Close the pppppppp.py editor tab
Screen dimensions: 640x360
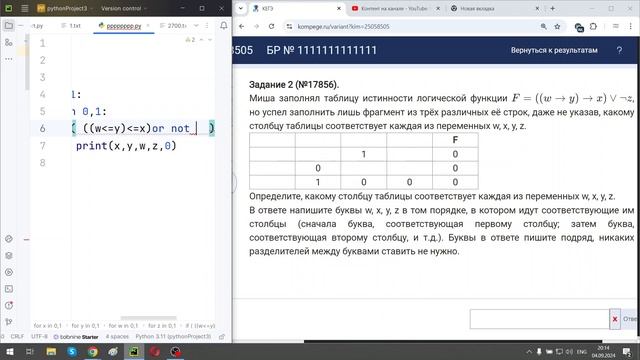point(148,26)
